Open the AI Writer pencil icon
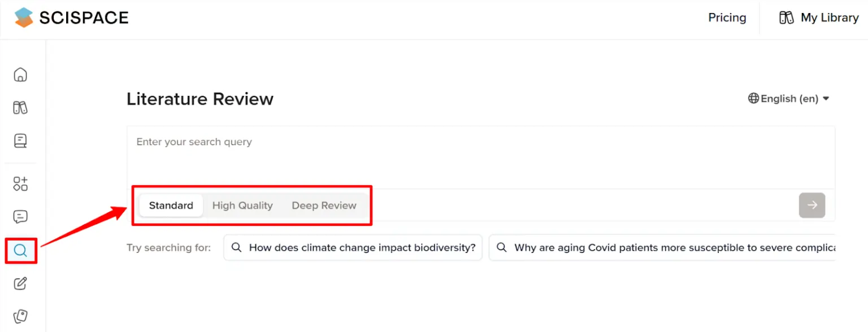 click(x=20, y=283)
